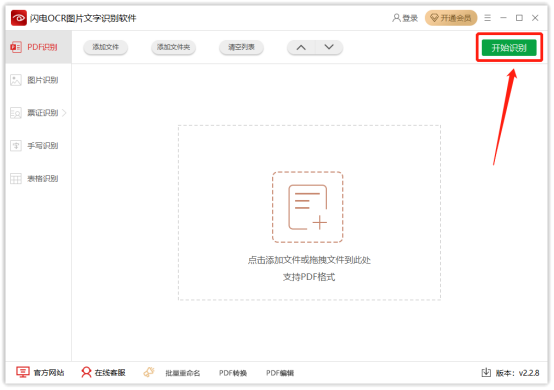Maximize the OCR window

coord(519,18)
